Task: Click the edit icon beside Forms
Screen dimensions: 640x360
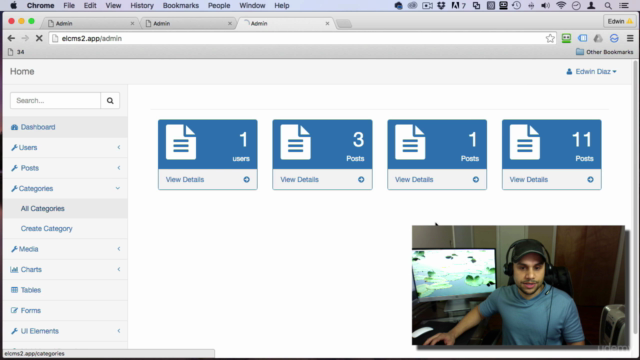Action: pos(14,311)
